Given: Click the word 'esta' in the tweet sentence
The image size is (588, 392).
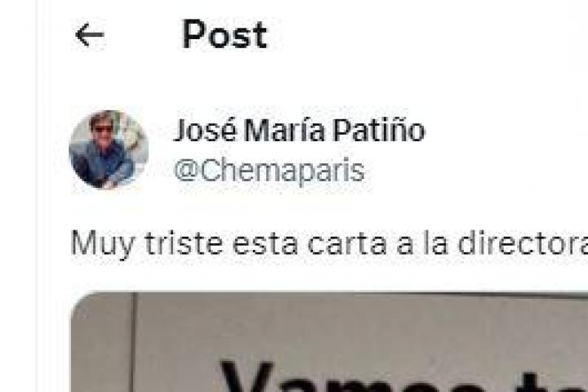Looking at the screenshot, I should click(x=265, y=244).
